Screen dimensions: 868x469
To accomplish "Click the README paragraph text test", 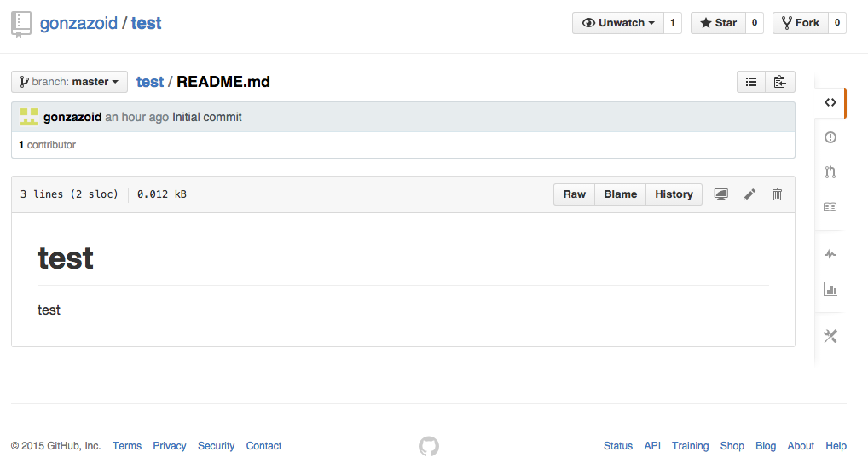I will 49,310.
